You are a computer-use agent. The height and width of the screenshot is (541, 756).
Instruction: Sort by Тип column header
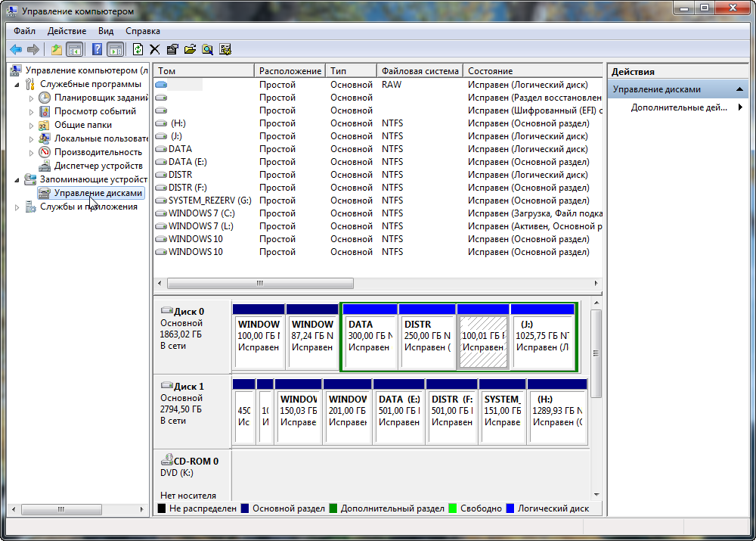351,71
